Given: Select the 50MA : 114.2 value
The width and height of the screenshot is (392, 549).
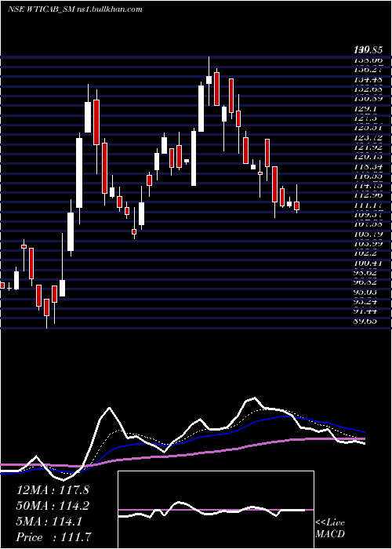Looking at the screenshot, I should point(53,506).
